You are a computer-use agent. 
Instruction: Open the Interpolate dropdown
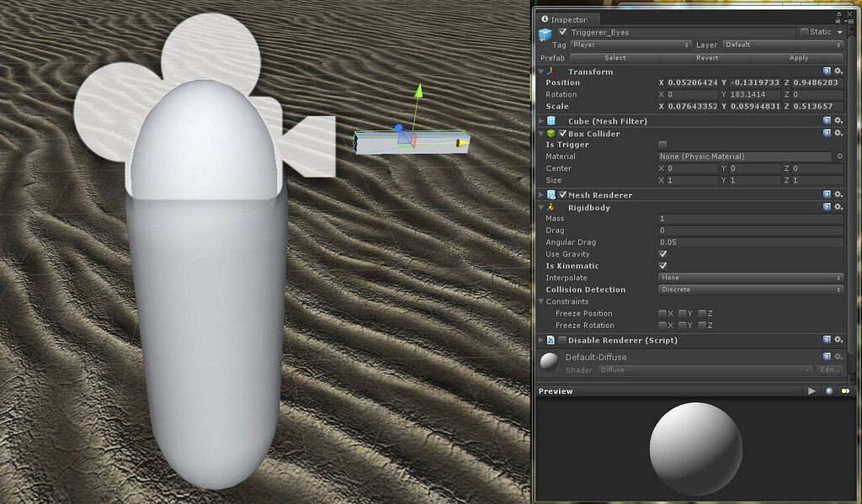[751, 278]
